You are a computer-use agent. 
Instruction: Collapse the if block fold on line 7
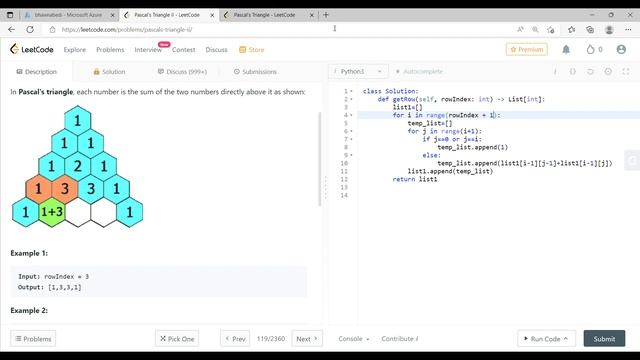click(x=351, y=139)
